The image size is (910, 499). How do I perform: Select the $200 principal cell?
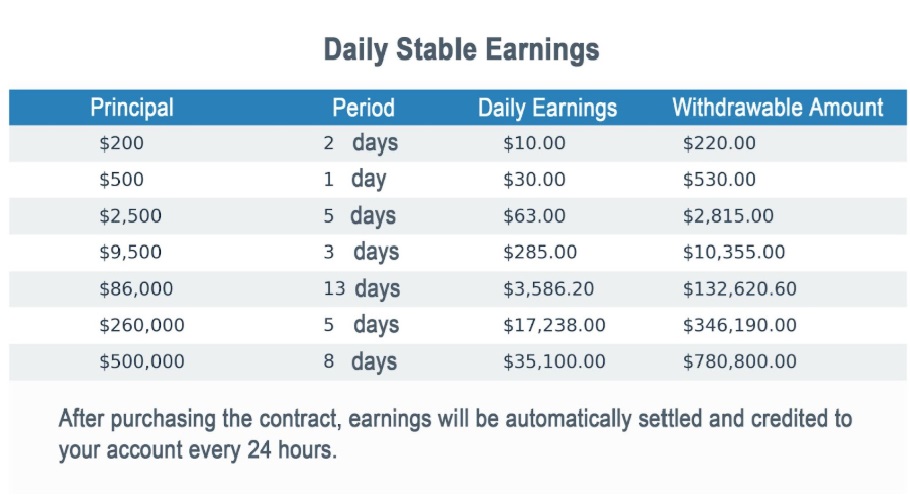point(121,143)
